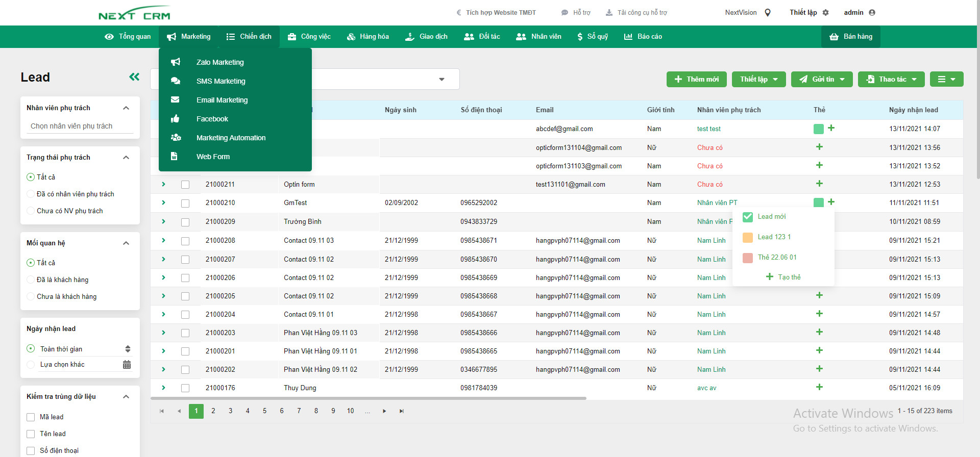
Task: Go to last page of lead list
Action: pos(402,411)
